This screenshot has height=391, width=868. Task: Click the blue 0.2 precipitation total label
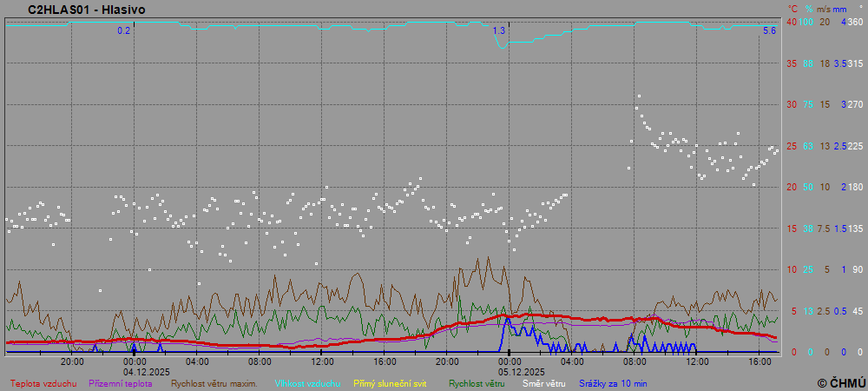pos(124,30)
